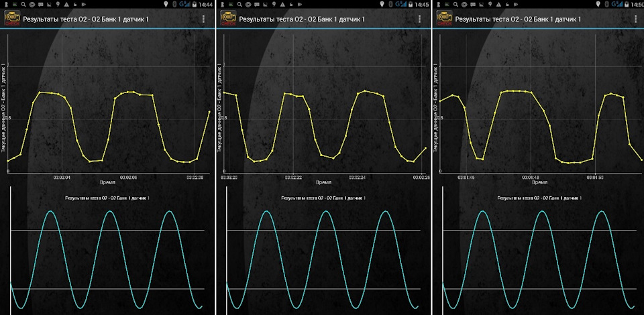The width and height of the screenshot is (644, 315).
Task: Tap the 03:02:22 time axis label
Action: 293,177
